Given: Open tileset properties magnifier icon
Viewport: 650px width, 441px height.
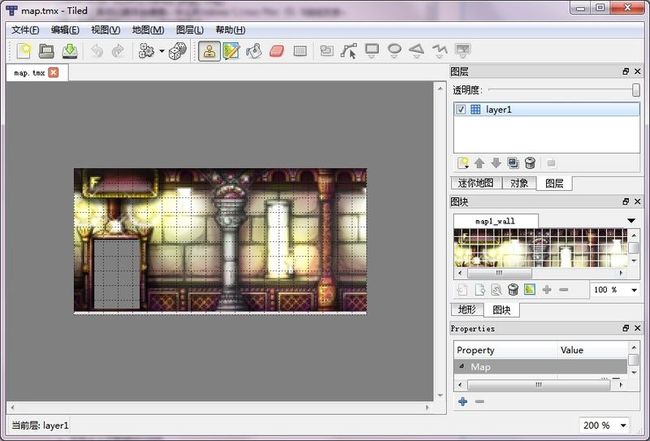Looking at the screenshot, I should point(496,290).
